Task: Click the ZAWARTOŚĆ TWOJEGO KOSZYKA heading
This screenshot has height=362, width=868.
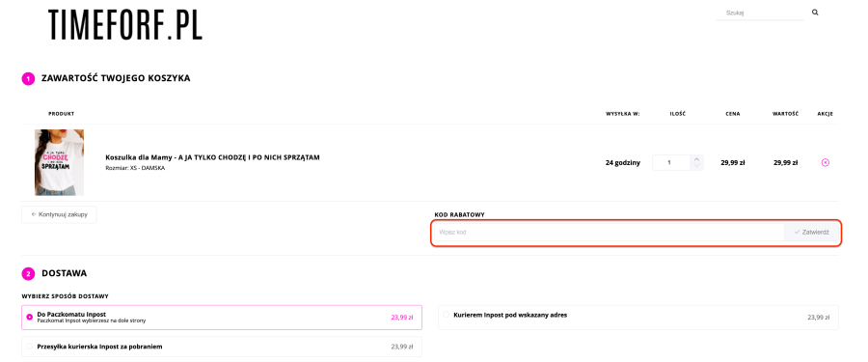Action: click(x=116, y=78)
